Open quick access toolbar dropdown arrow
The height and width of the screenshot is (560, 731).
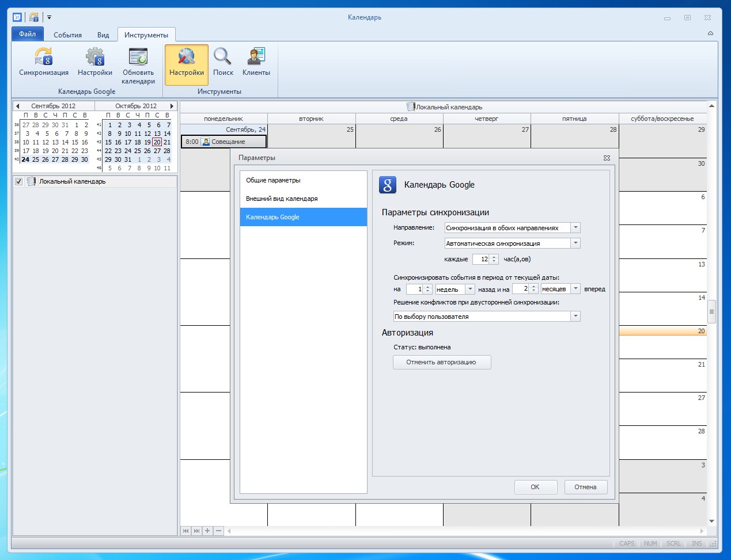coord(49,17)
